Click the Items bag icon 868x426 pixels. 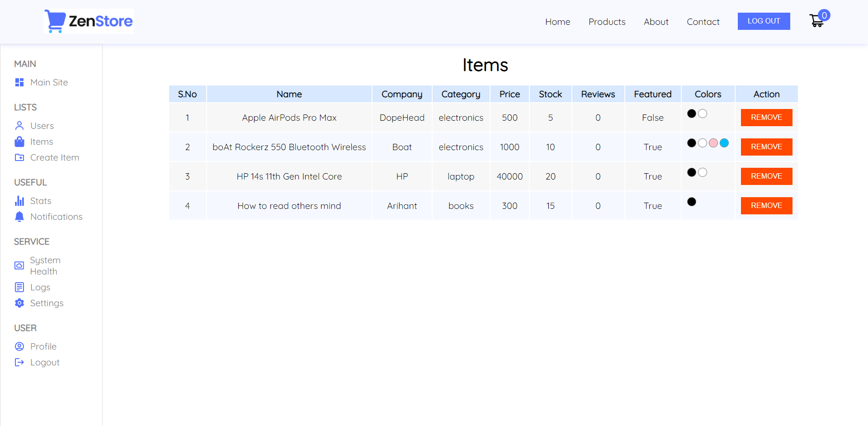[19, 142]
